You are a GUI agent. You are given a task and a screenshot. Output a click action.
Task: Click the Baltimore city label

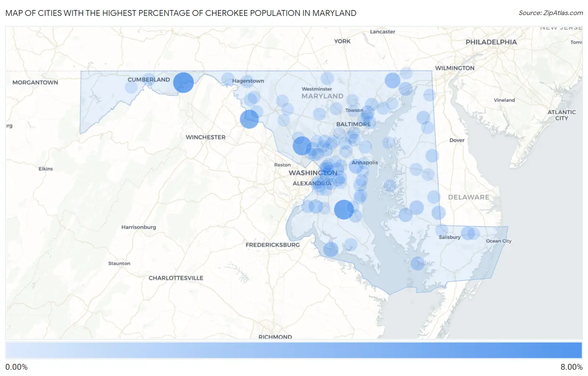(353, 124)
